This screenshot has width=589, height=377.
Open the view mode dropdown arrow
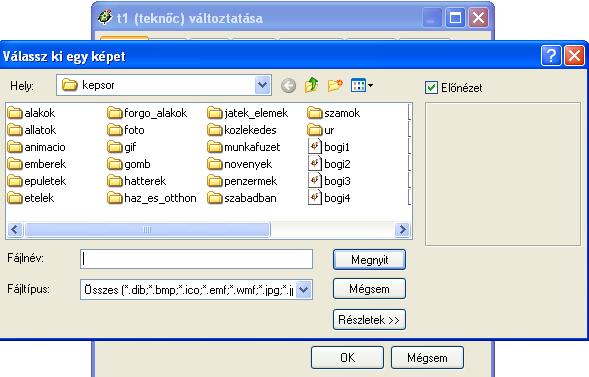(x=371, y=86)
